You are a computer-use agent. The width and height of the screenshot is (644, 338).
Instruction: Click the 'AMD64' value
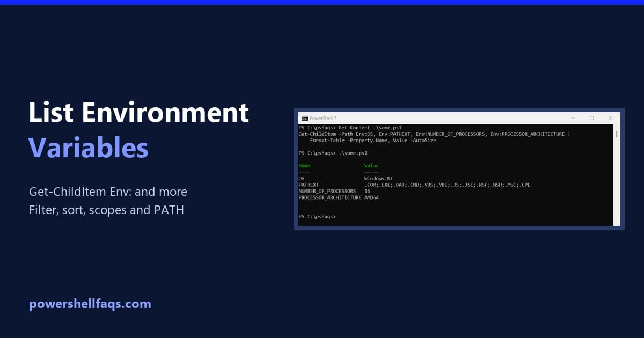371,197
